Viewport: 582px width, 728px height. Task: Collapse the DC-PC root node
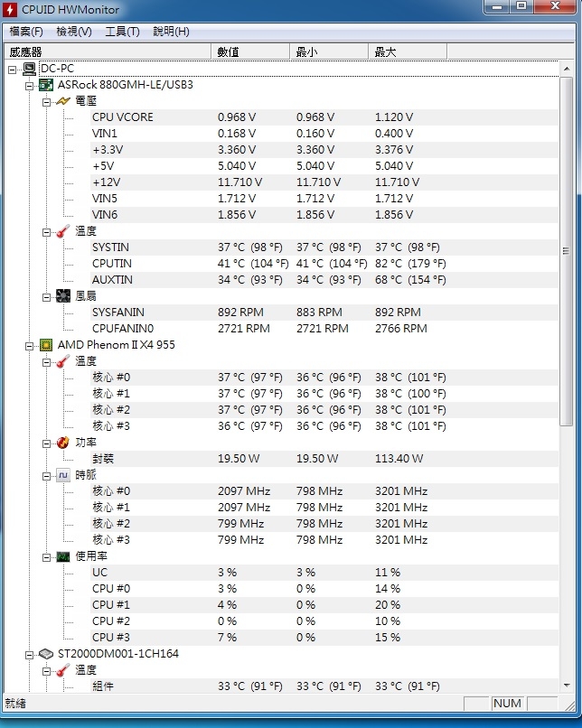pyautogui.click(x=13, y=70)
